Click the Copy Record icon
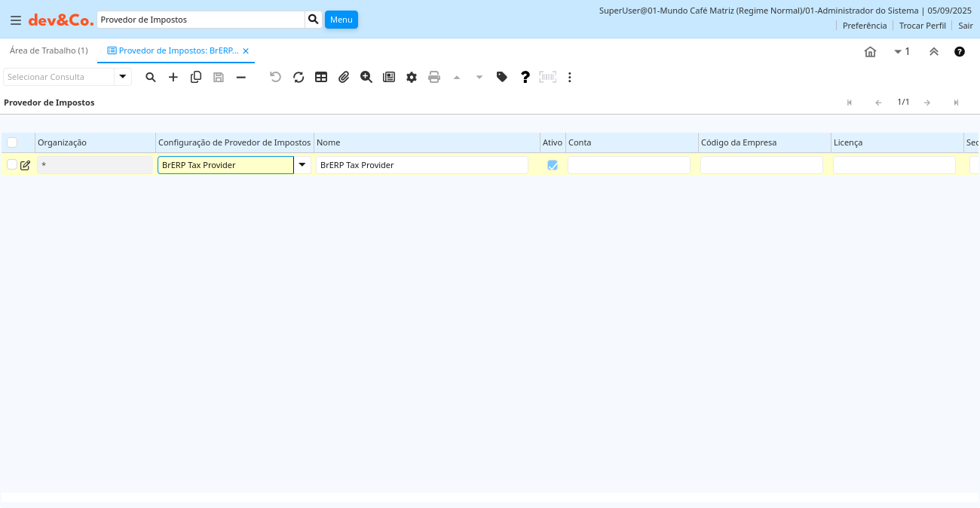Image resolution: width=980 pixels, height=508 pixels. [196, 77]
